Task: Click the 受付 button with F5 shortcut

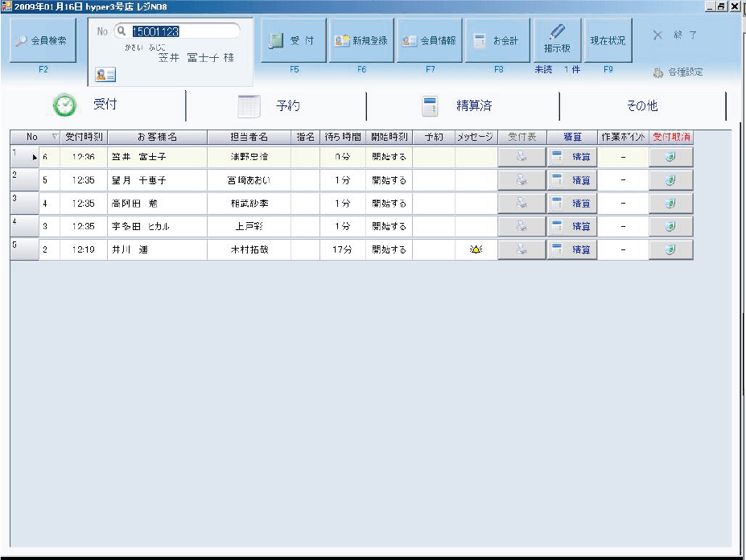Action: [x=294, y=40]
